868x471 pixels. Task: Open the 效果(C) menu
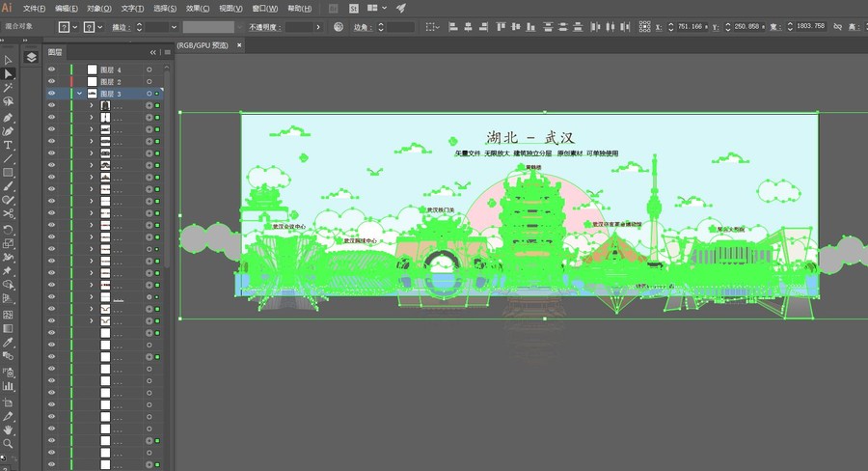pyautogui.click(x=198, y=9)
